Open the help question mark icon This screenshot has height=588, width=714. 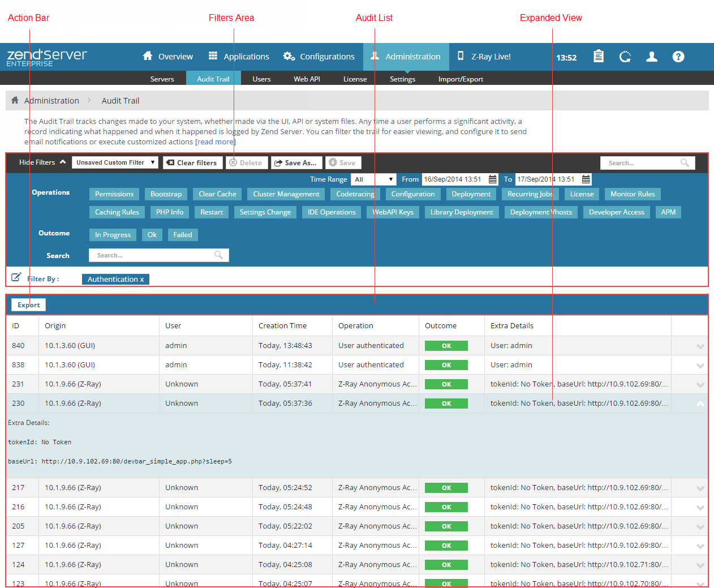(678, 57)
